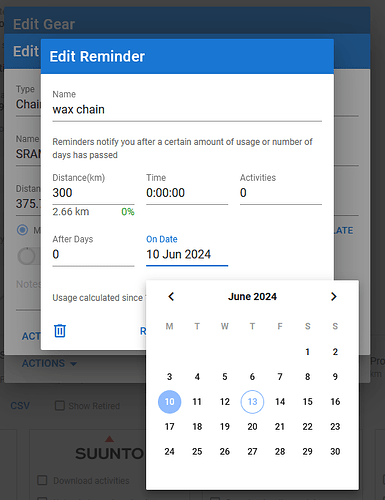Click the '2.66 km' usage text
Viewport: 385px width, 500px height.
pos(71,212)
